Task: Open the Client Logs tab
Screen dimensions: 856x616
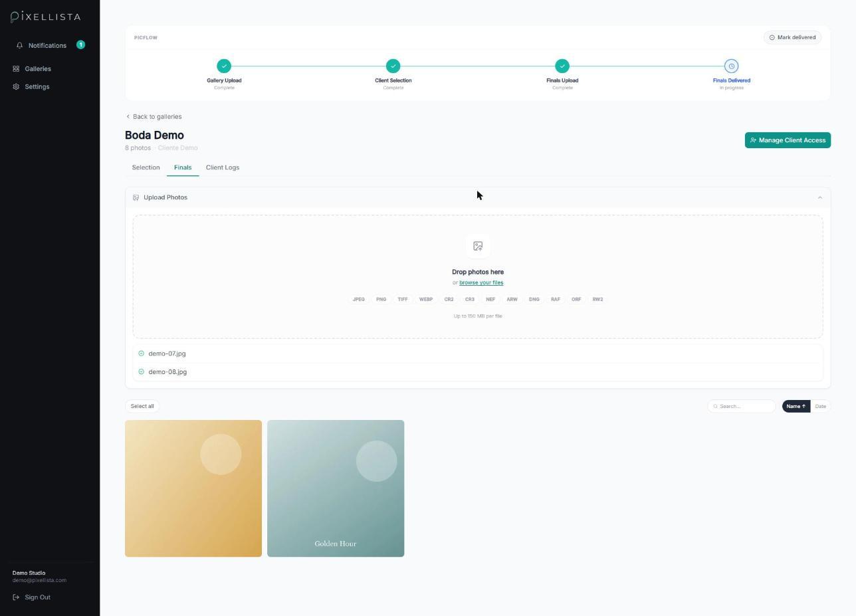Action: [x=223, y=167]
